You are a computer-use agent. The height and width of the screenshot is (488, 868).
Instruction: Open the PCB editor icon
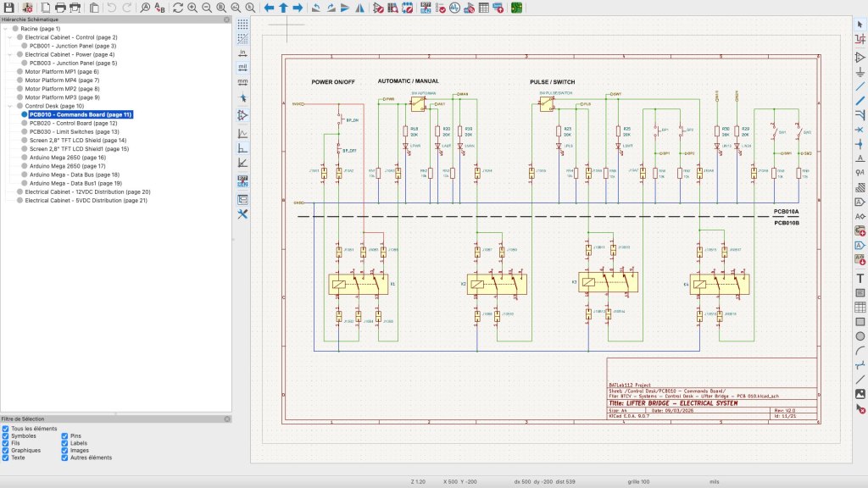pos(516,8)
